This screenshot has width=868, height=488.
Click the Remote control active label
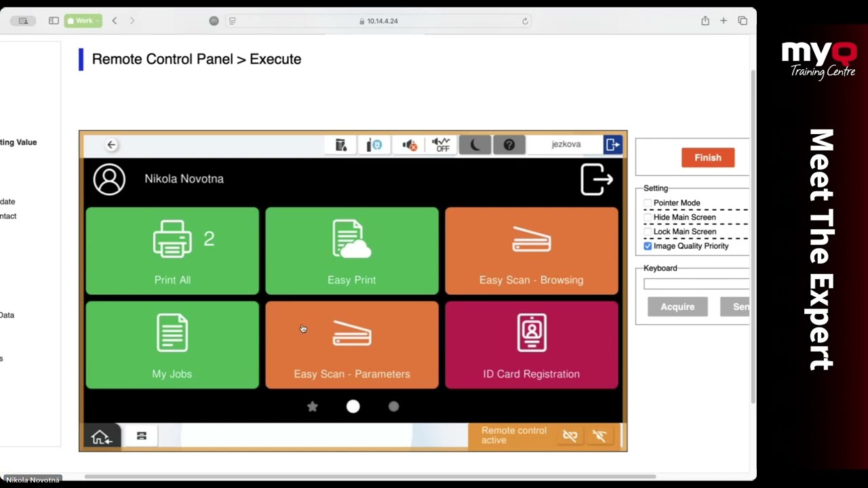click(x=514, y=435)
